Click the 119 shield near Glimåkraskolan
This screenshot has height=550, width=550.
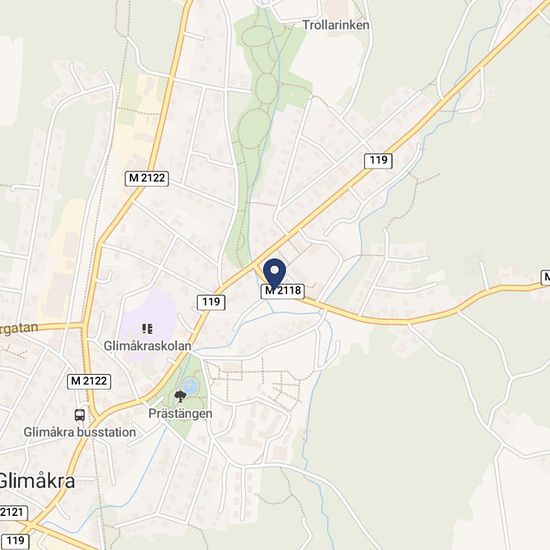[211, 302]
